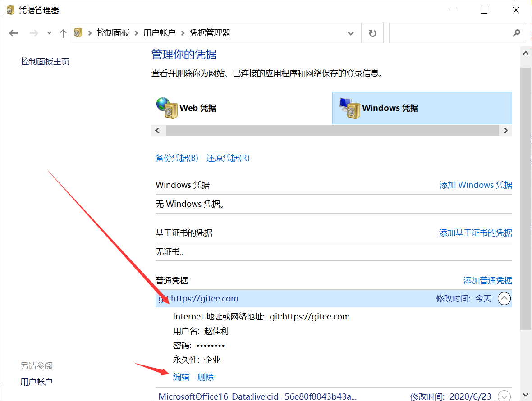
Task: Click username value 赵佳利
Action: [216, 331]
